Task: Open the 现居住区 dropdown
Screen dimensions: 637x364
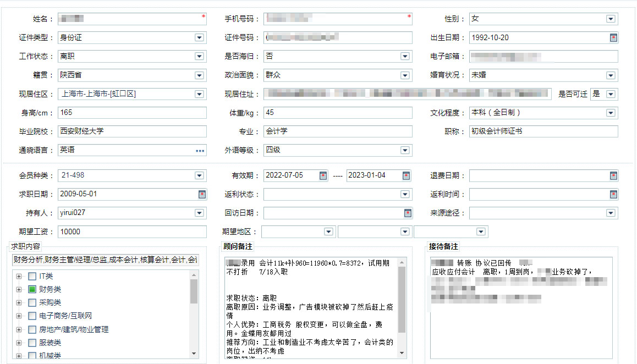Action: 199,94
